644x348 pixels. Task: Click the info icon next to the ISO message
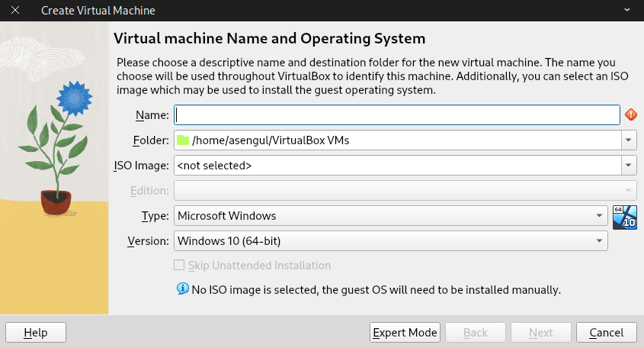coord(183,288)
